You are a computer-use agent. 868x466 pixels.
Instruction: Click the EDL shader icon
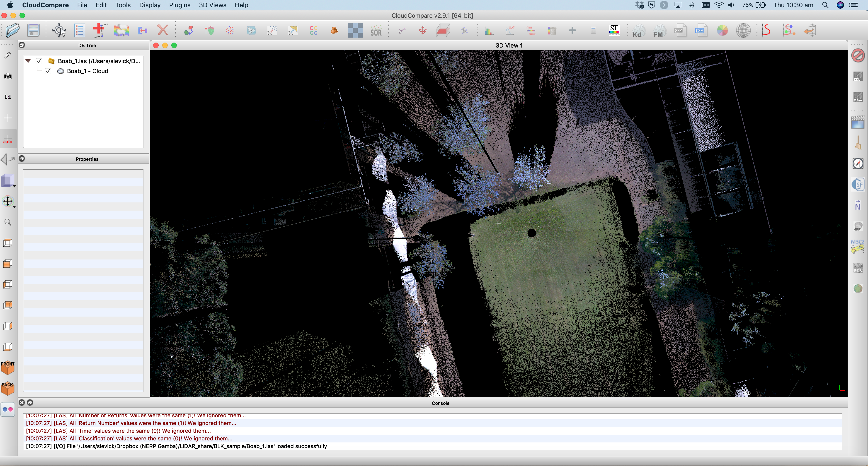tap(858, 77)
